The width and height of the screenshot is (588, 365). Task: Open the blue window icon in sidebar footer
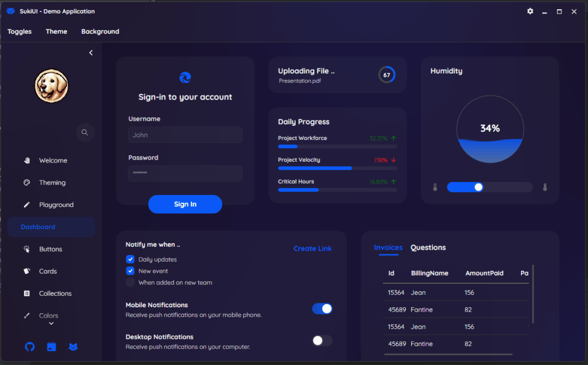pyautogui.click(x=51, y=346)
